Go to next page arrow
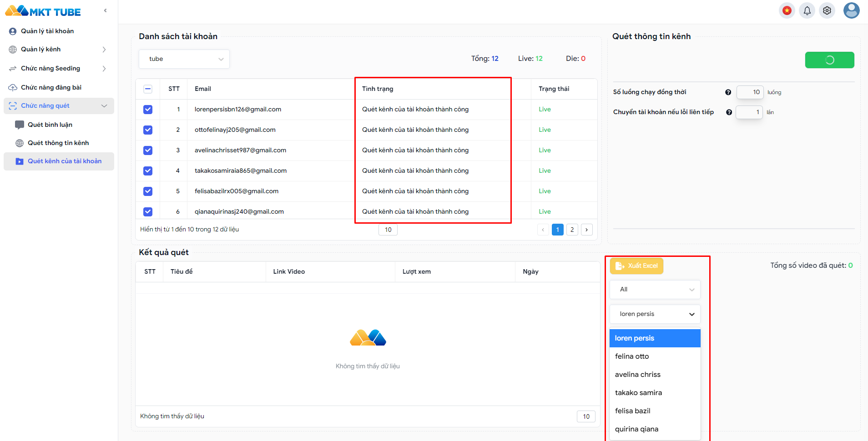The image size is (868, 441). pos(587,230)
